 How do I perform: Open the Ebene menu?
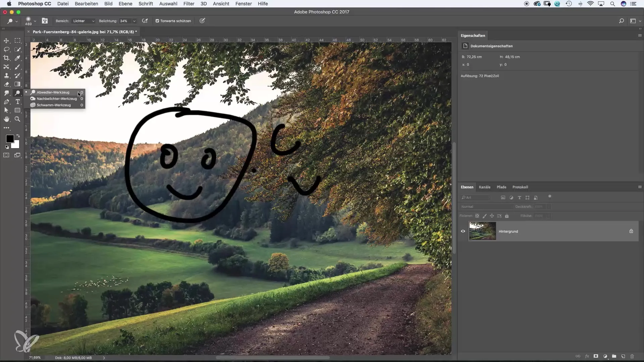[x=125, y=4]
